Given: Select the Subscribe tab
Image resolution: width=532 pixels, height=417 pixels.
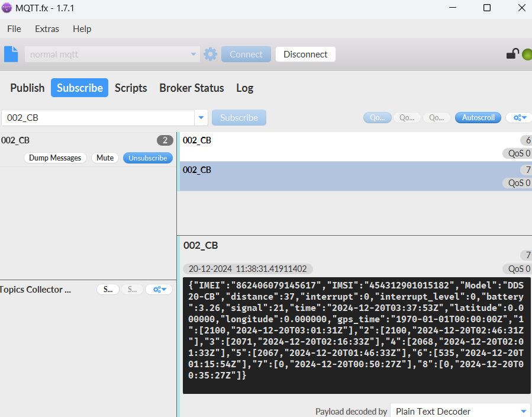Looking at the screenshot, I should tap(80, 88).
